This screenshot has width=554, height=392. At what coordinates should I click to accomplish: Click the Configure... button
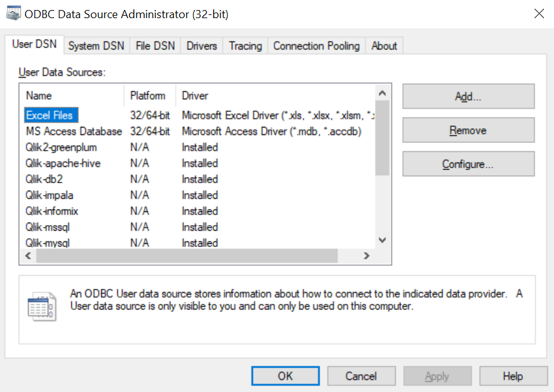pos(468,164)
